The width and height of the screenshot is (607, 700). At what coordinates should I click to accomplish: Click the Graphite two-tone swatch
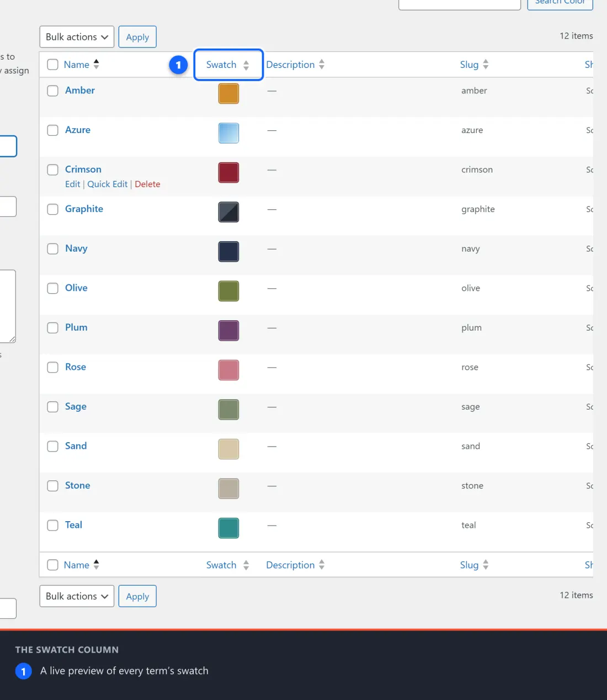pyautogui.click(x=228, y=212)
